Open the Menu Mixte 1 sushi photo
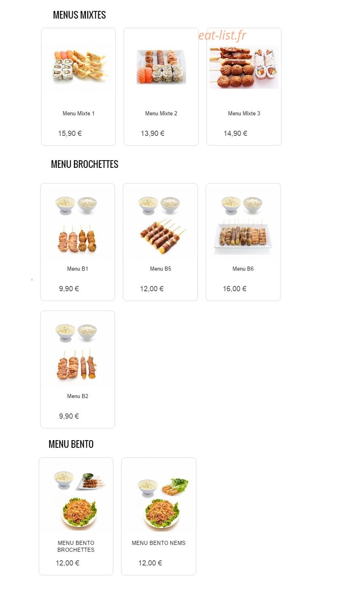Viewport: 364px width, 591px height. (x=79, y=67)
